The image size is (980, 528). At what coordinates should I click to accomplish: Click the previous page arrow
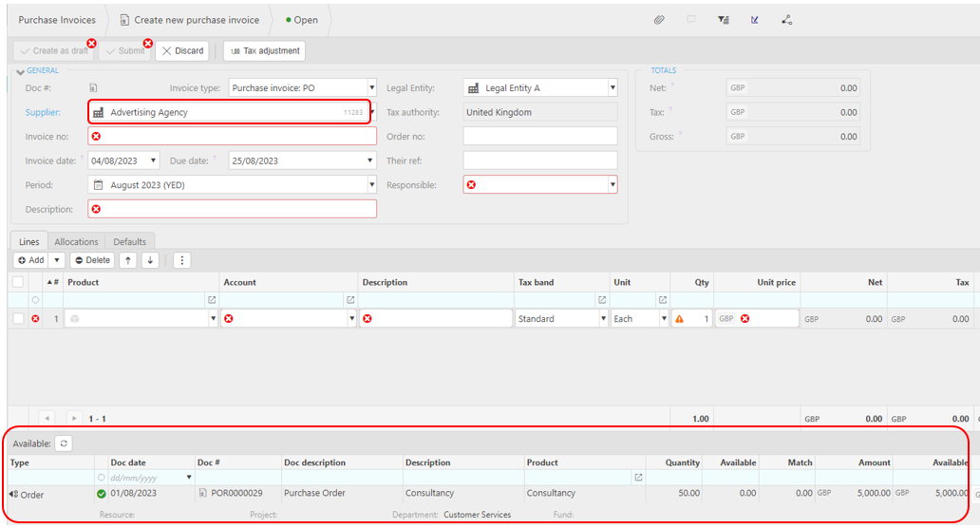click(x=47, y=418)
